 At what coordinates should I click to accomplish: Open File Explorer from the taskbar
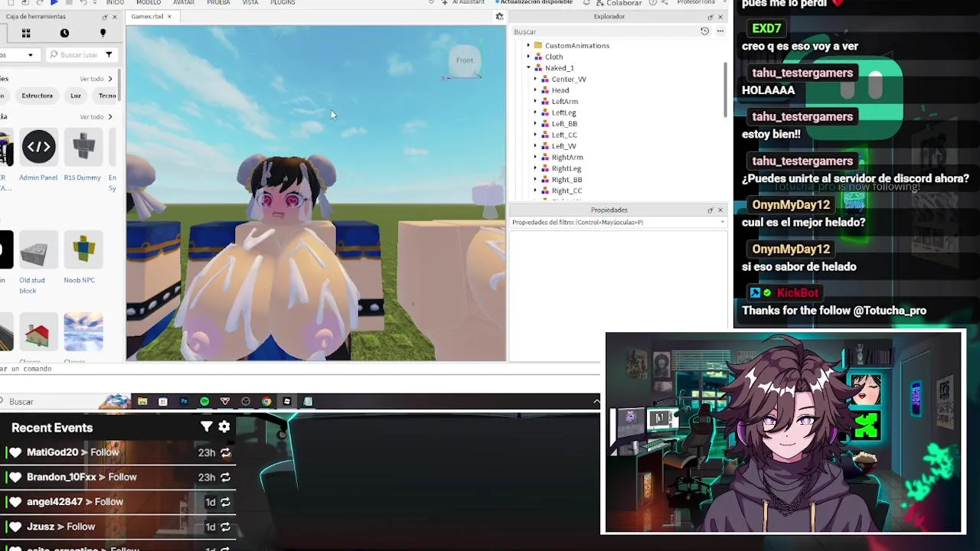[x=142, y=401]
